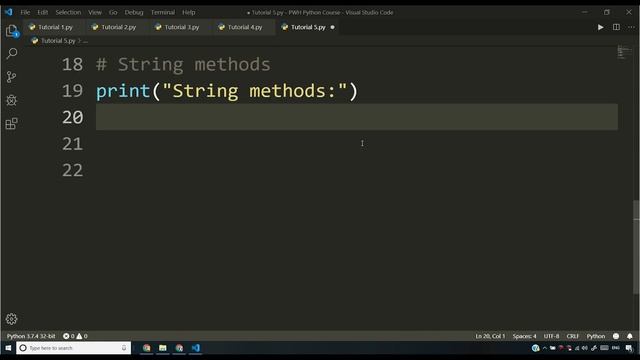Click the microphone icon in search box
Viewport: 640px width, 360px height.
[124, 348]
